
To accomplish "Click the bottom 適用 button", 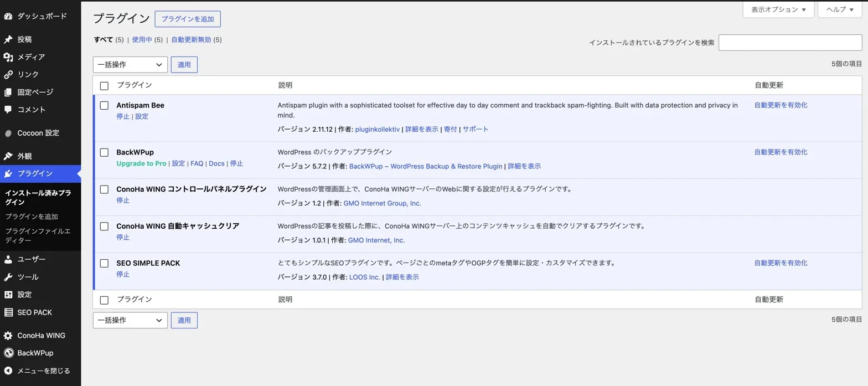I will [184, 320].
